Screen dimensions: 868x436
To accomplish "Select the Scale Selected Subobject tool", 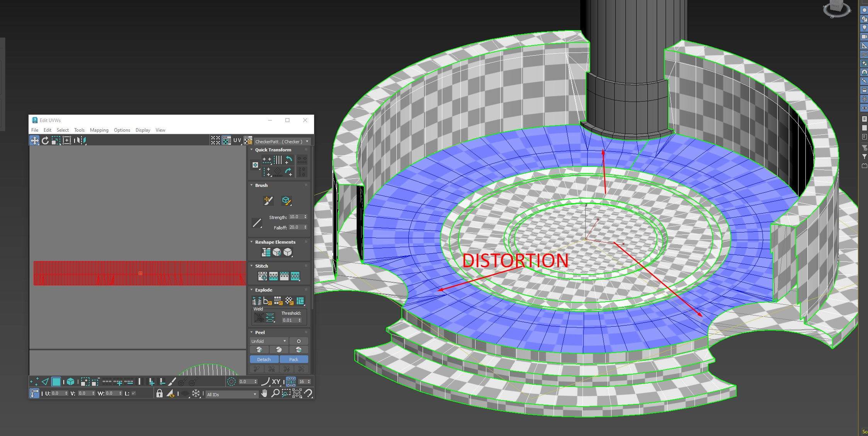I will [x=56, y=141].
